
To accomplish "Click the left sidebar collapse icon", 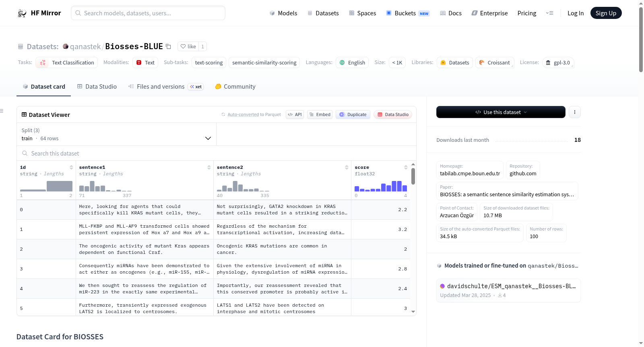I will point(2,111).
